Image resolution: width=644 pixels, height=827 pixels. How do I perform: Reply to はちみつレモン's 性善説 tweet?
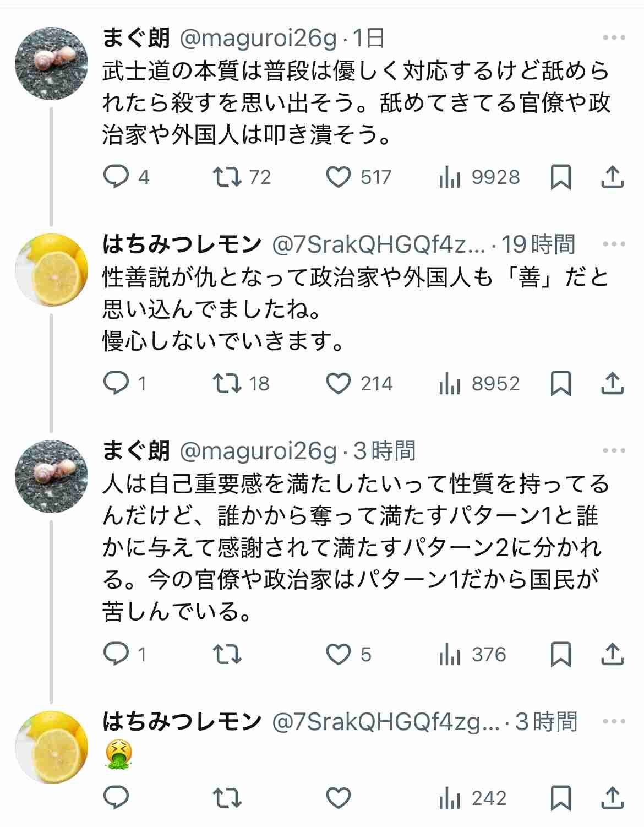click(x=116, y=384)
